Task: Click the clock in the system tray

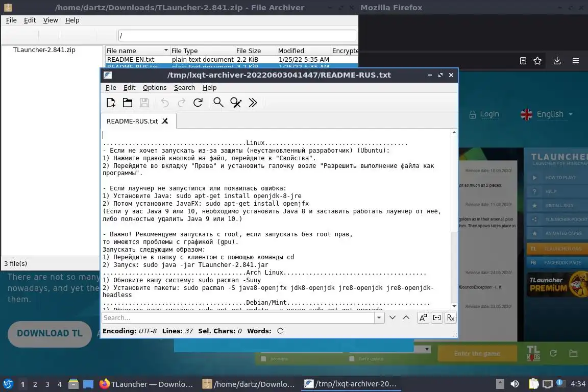Action: click(577, 384)
